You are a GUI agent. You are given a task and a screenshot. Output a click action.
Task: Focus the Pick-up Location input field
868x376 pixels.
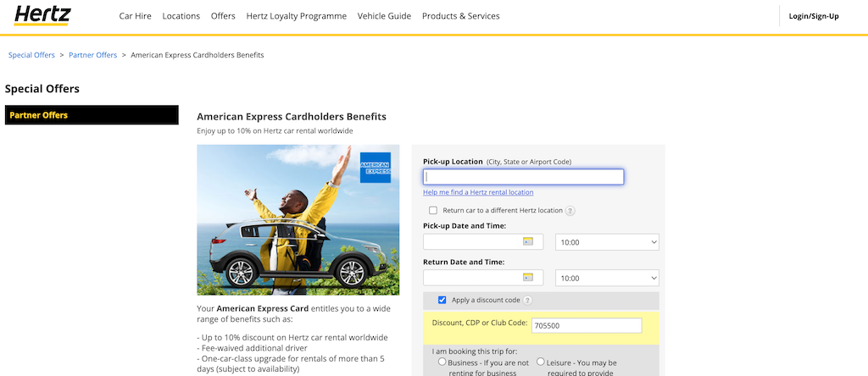click(523, 177)
